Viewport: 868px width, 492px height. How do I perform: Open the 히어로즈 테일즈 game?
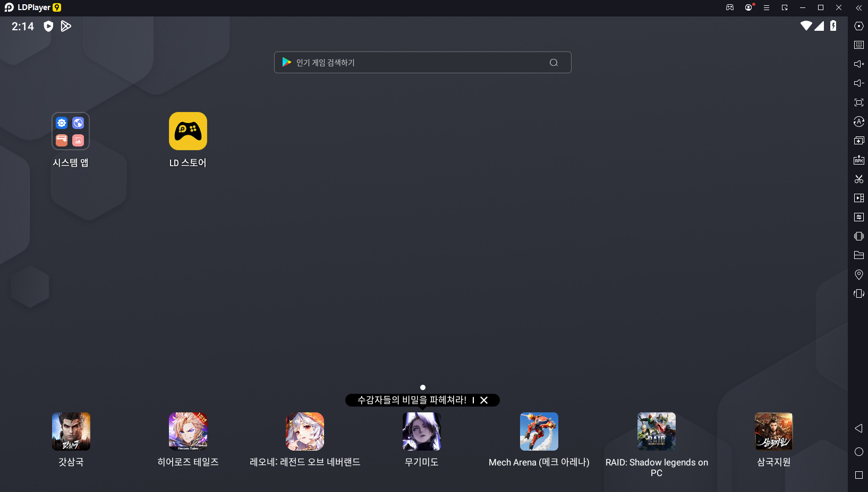tap(188, 431)
